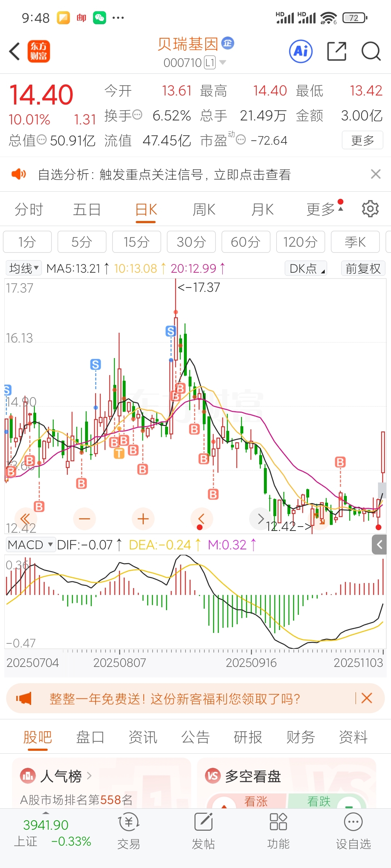This screenshot has width=391, height=868.
Task: Collapse side panel arrow near MACD
Action: pyautogui.click(x=379, y=545)
